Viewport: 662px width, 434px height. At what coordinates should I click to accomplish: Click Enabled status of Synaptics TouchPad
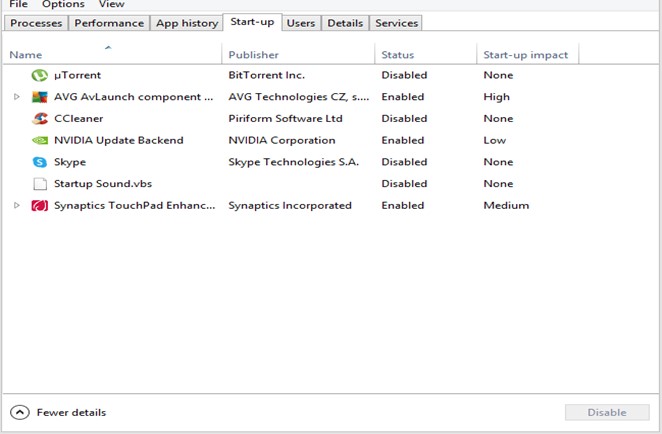pyautogui.click(x=402, y=206)
